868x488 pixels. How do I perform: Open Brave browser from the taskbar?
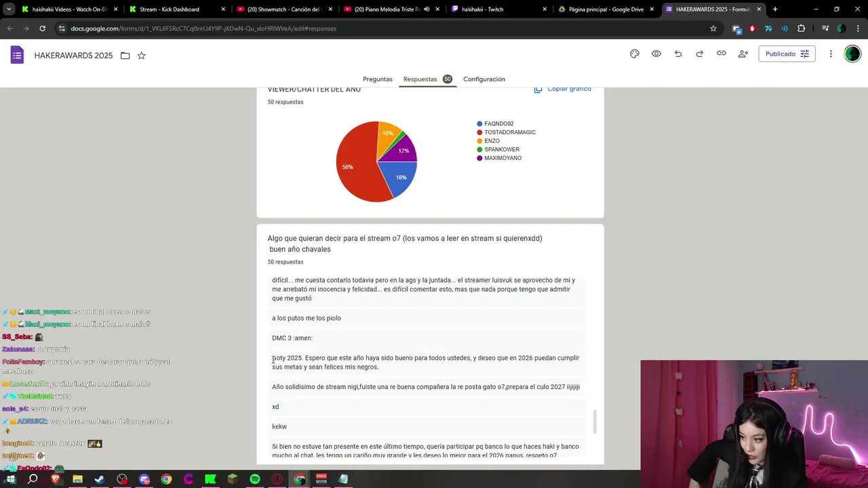55,479
